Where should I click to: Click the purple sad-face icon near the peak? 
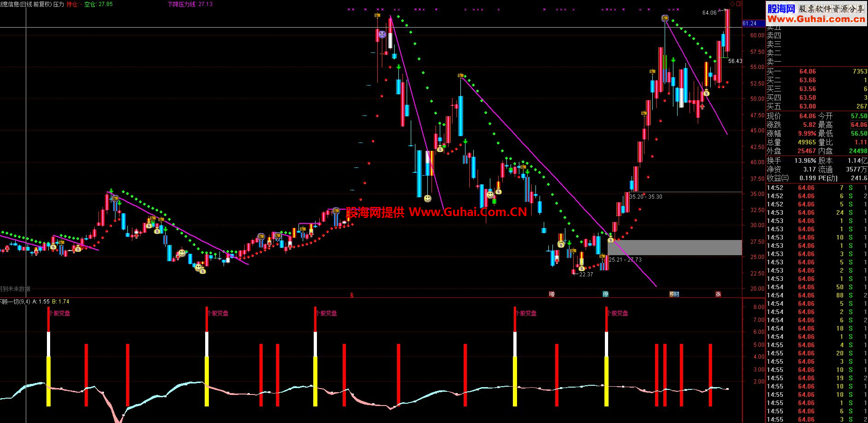coord(382,34)
